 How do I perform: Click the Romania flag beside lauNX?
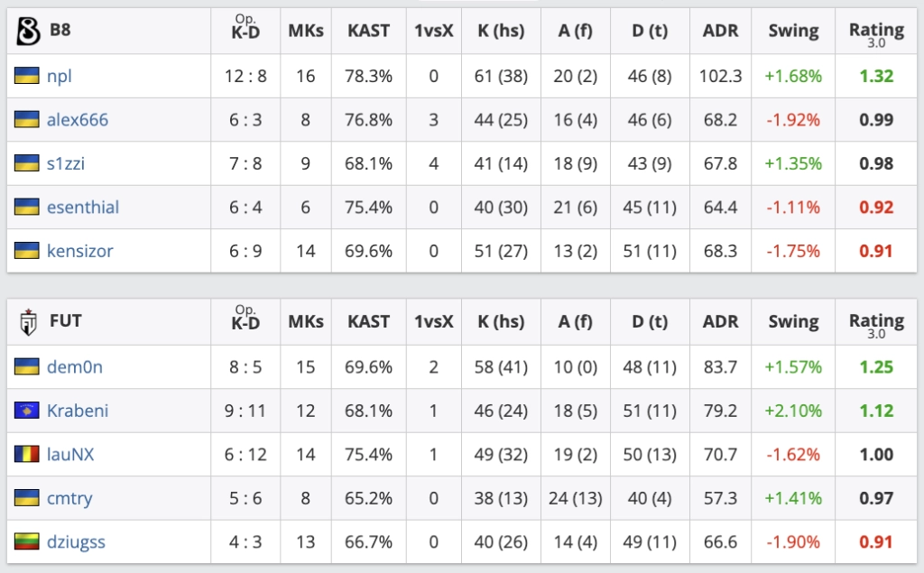[x=26, y=454]
